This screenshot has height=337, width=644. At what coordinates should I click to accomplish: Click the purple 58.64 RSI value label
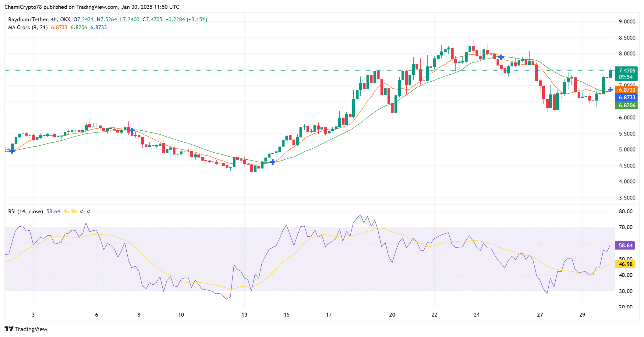click(625, 246)
